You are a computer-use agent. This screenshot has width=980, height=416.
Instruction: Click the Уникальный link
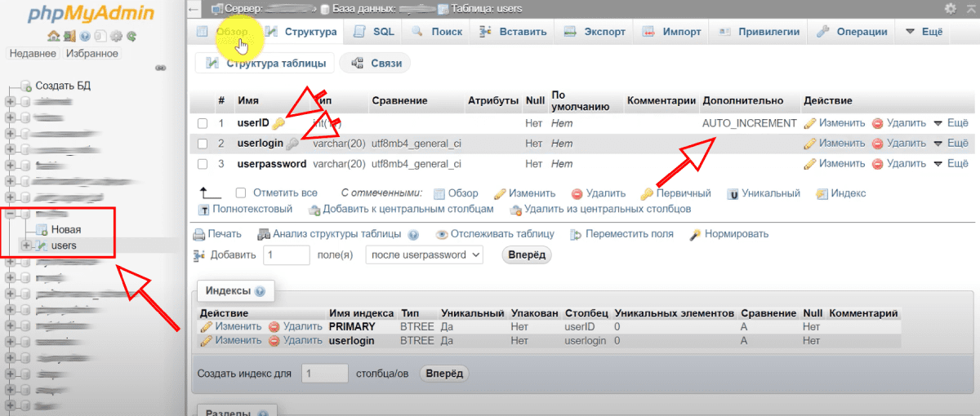764,193
